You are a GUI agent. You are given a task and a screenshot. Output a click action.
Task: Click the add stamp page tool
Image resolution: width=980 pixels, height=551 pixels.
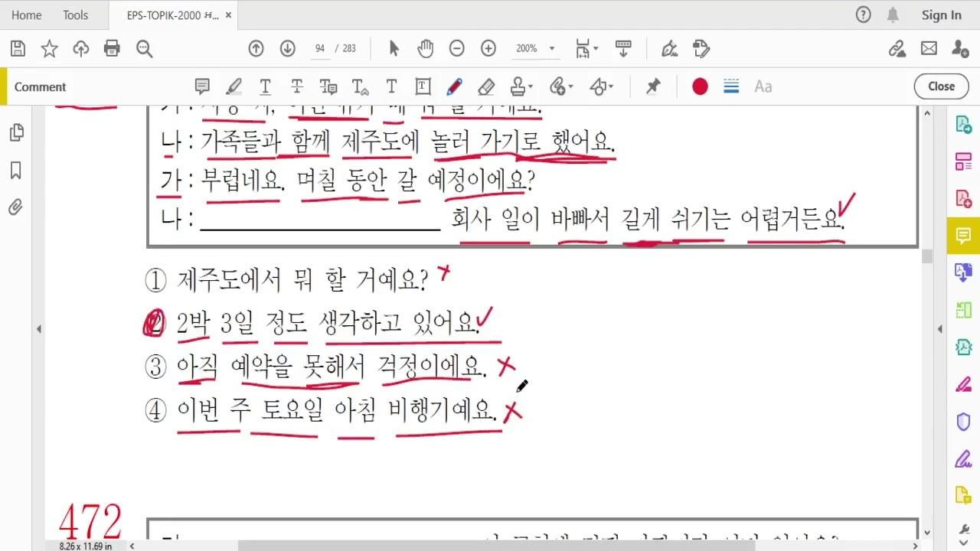point(701,49)
